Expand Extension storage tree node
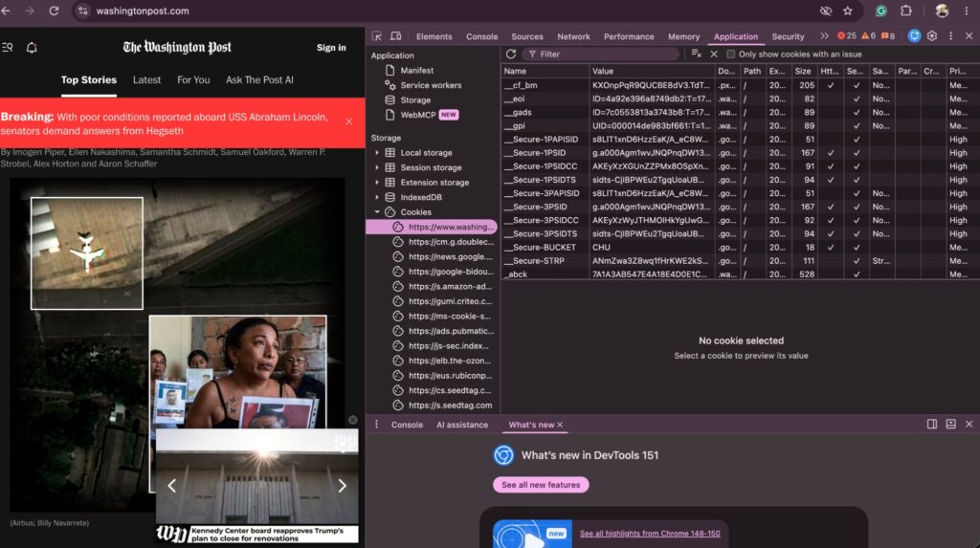This screenshot has height=548, width=980. pyautogui.click(x=377, y=183)
